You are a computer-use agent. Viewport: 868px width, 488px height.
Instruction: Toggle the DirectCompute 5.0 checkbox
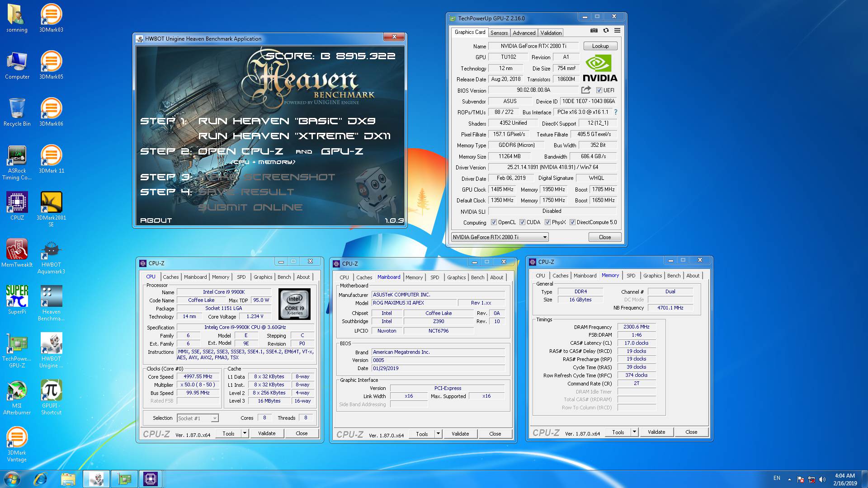tap(572, 222)
